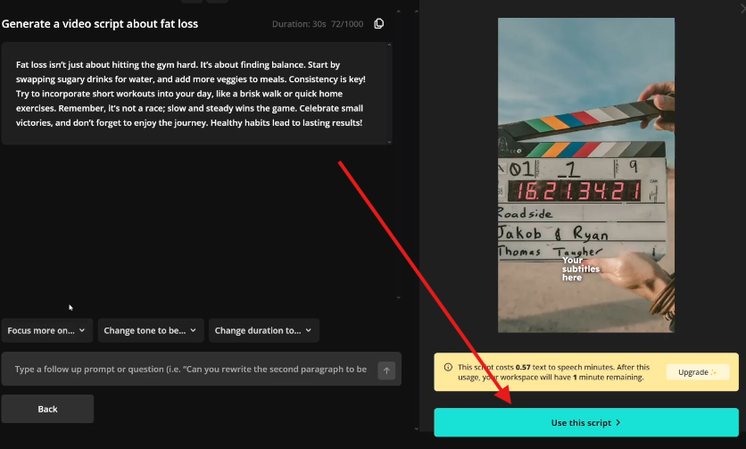Viewport: 746px width, 449px height.
Task: Click the script box scrollbar down arrow
Action: (389, 142)
